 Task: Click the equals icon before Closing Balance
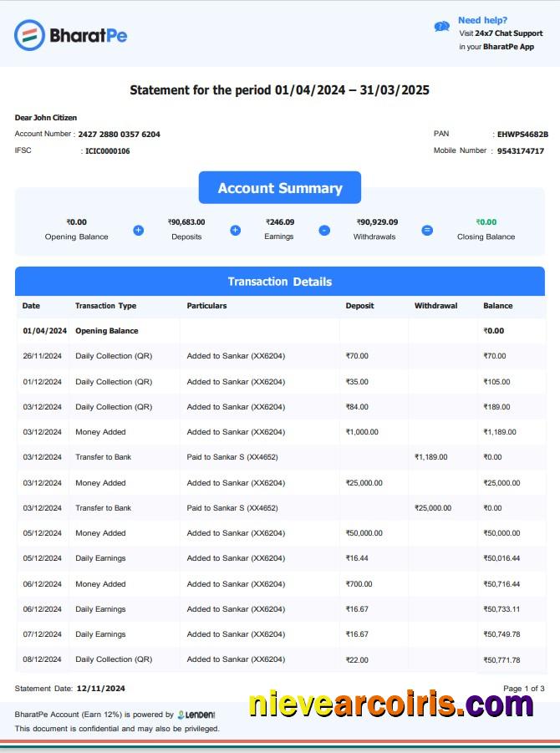coord(427,230)
